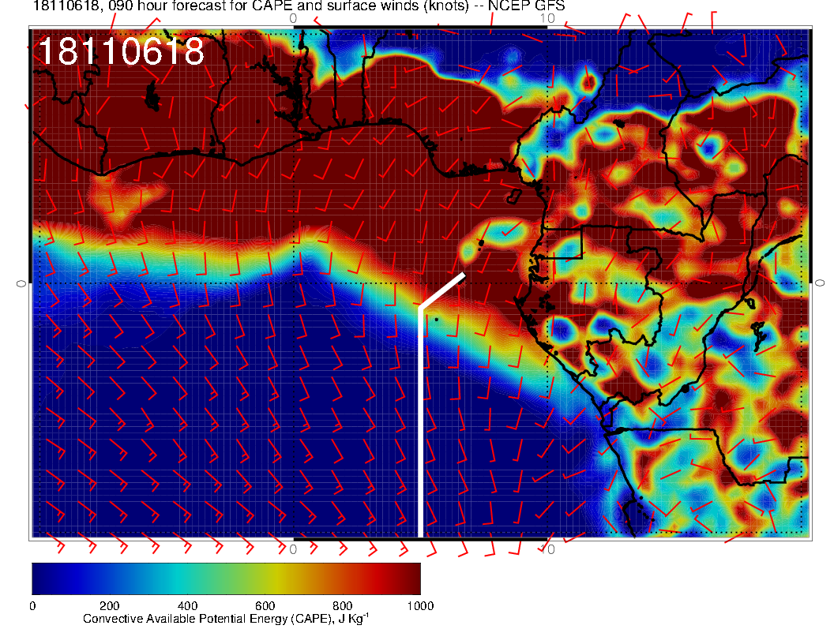Click the latitude 0 label on left edge
Viewport: 834px width, 644px height.
click(19, 283)
